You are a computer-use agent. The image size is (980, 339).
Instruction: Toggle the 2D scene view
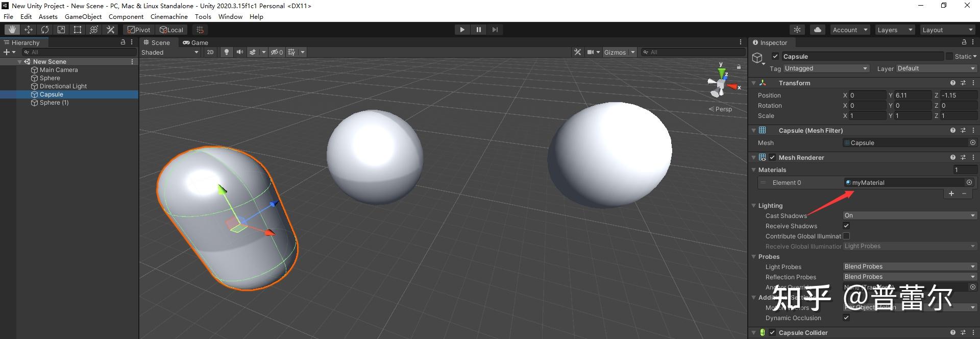click(x=210, y=52)
